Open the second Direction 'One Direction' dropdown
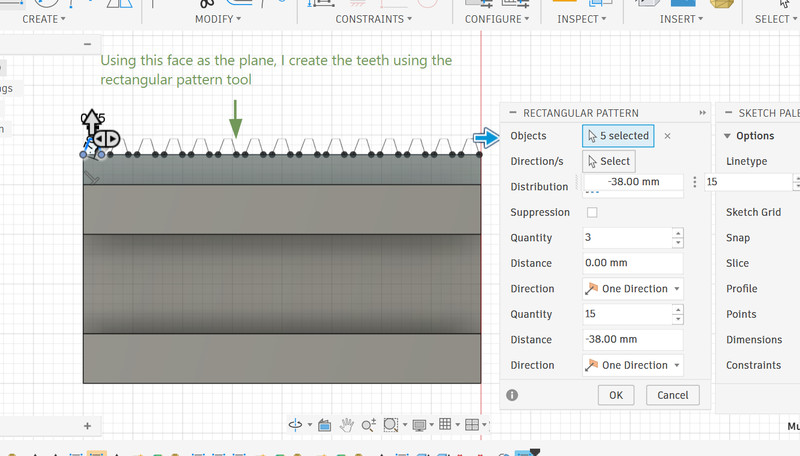The height and width of the screenshot is (456, 800). [633, 365]
